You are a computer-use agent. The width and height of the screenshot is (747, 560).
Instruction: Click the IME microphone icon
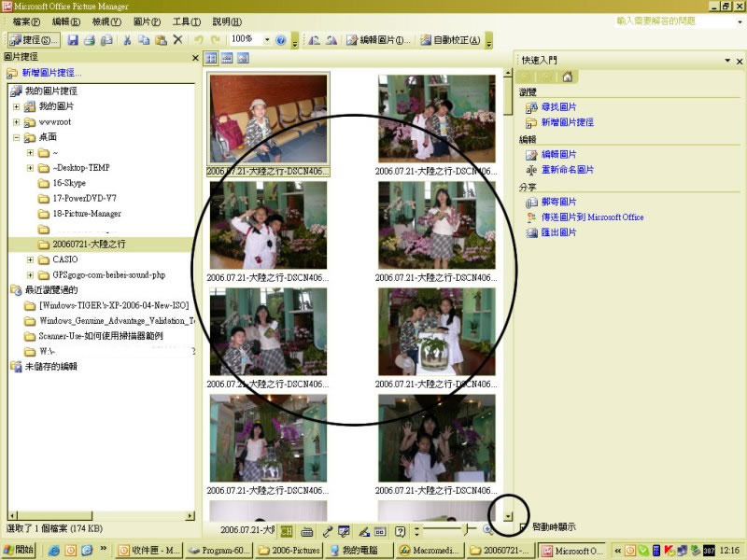pyautogui.click(x=327, y=531)
